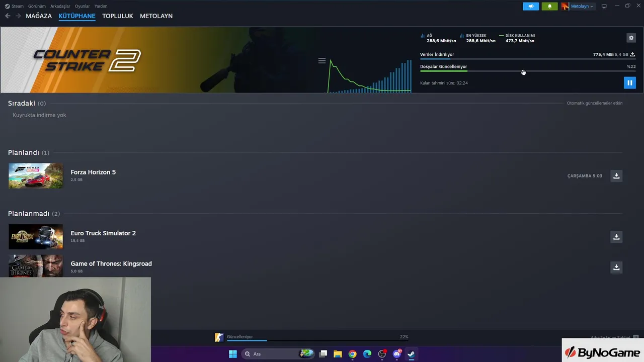Open the TOPLULUK tab
644x362 pixels.
pyautogui.click(x=117, y=16)
